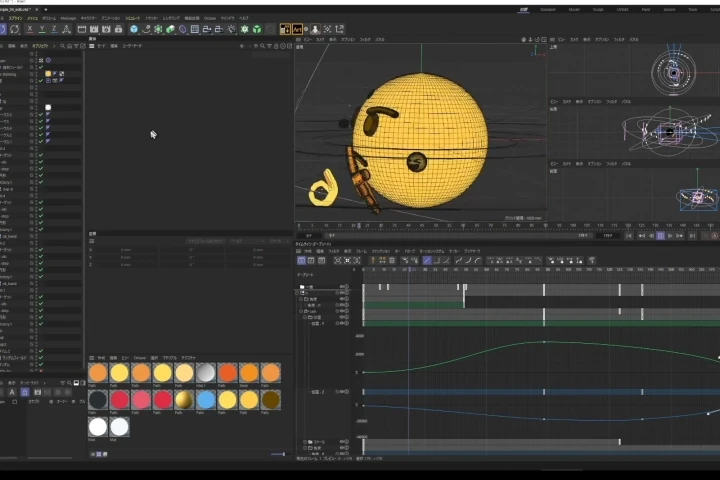Collapse the 角度 folder in timeline tree
The width and height of the screenshot is (720, 480).
301,299
